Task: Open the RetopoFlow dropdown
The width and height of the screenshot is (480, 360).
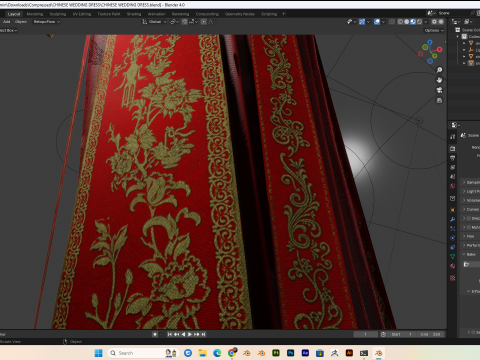Action: pos(46,22)
